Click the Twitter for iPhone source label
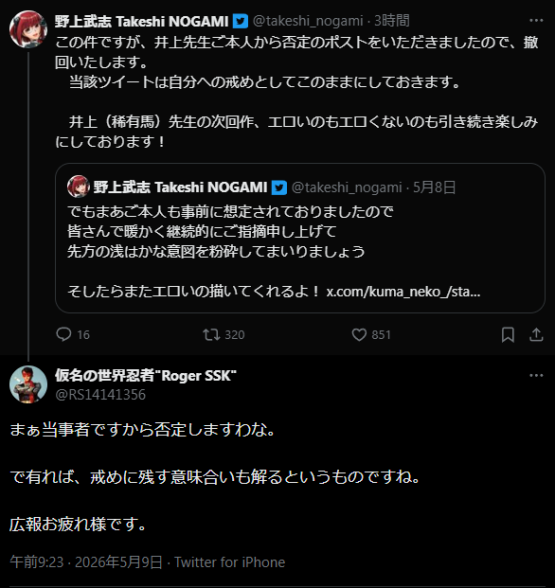Viewport: 555px width, 588px height. tap(230, 562)
